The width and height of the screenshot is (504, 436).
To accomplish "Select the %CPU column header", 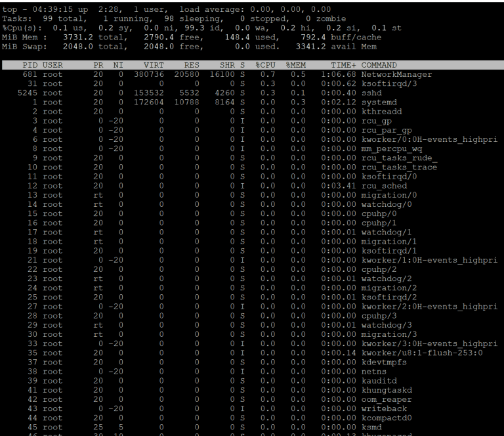I will (x=266, y=65).
